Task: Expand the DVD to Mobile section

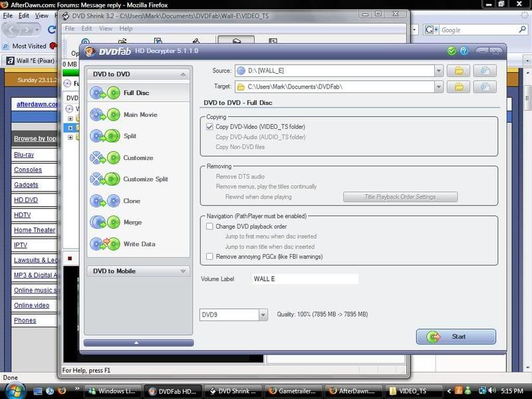Action: tap(183, 271)
